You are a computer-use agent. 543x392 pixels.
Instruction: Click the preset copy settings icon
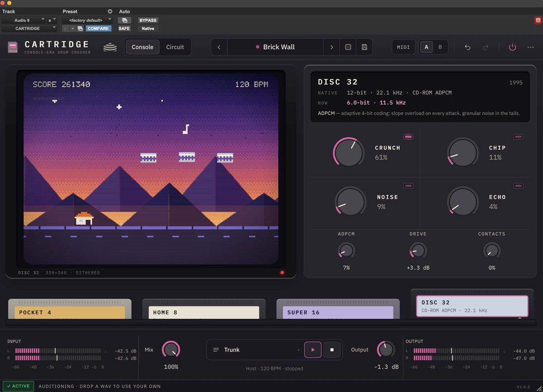[x=80, y=28]
